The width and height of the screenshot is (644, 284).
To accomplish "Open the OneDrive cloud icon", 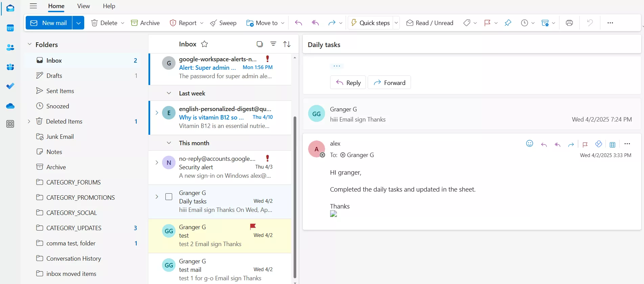I will (x=10, y=106).
